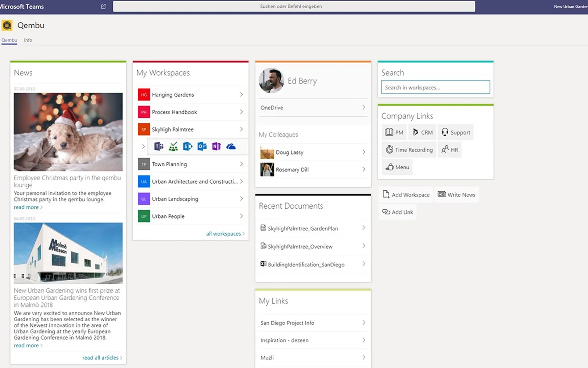
Task: Open the Menu company link
Action: point(397,167)
